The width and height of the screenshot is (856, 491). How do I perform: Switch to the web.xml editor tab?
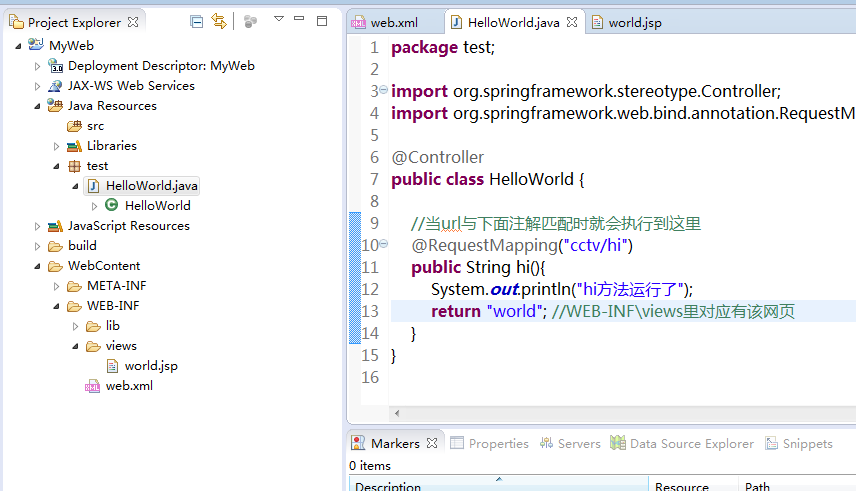393,22
